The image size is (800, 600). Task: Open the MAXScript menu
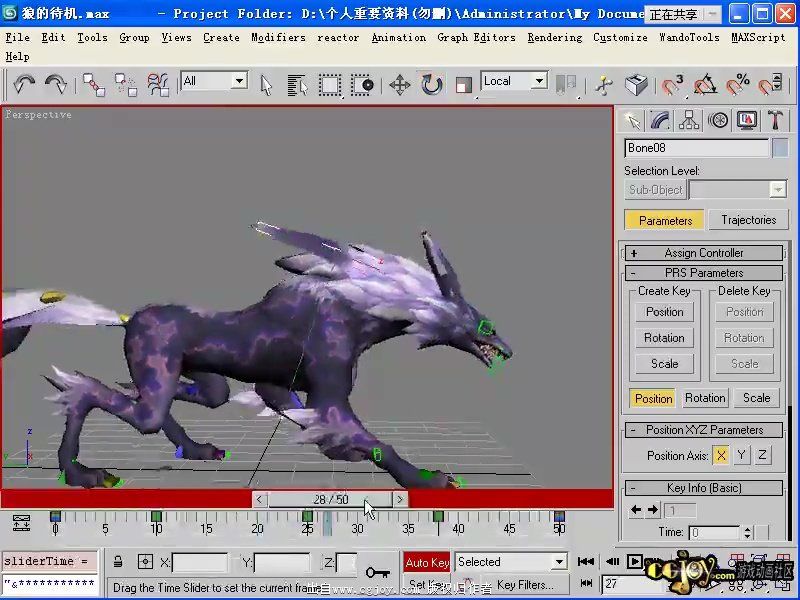[758, 37]
